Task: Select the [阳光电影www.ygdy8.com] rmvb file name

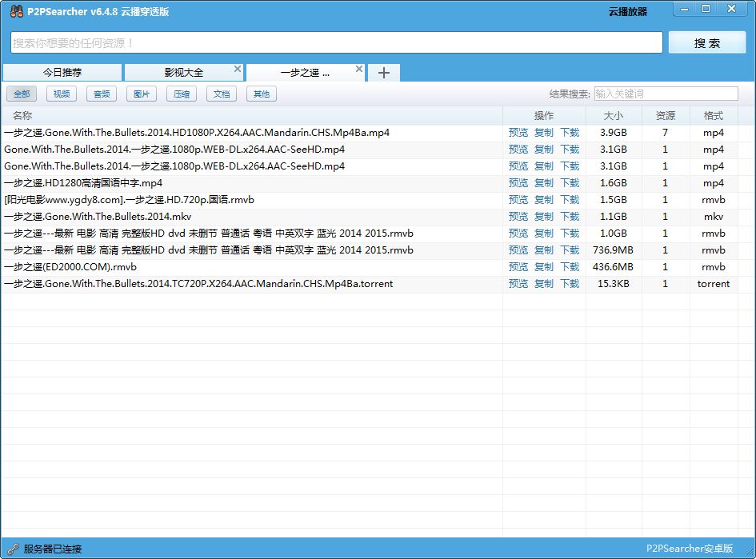Action: tap(130, 199)
